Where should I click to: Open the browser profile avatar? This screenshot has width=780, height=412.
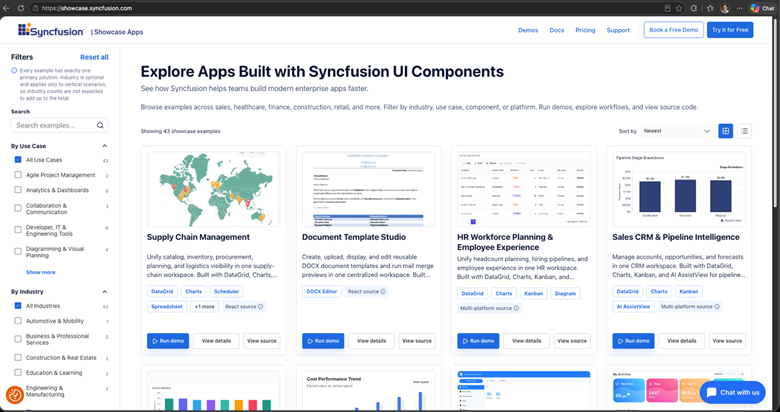tap(725, 8)
